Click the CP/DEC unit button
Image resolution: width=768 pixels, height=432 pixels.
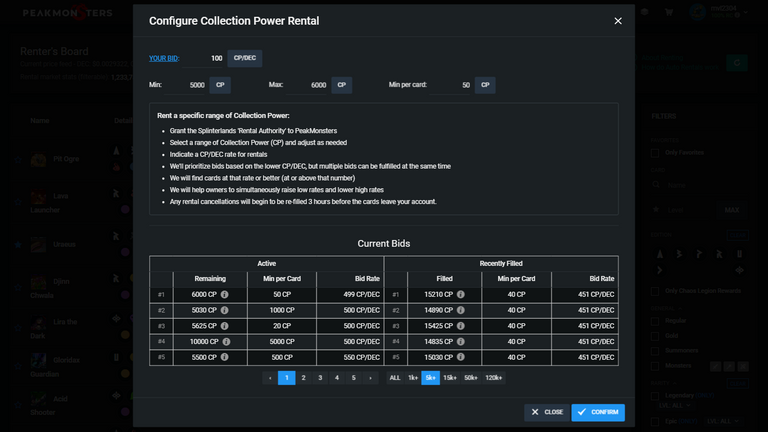coord(244,58)
